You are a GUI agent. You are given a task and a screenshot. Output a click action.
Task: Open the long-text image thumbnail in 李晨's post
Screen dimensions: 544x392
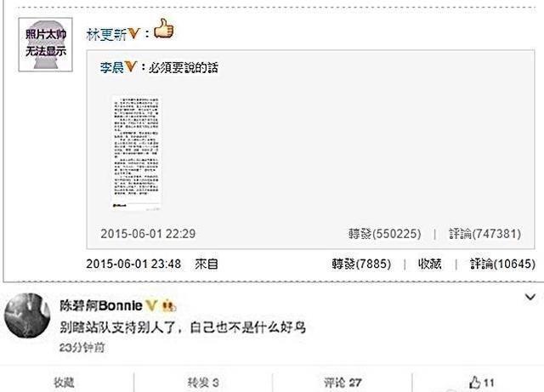[136, 153]
